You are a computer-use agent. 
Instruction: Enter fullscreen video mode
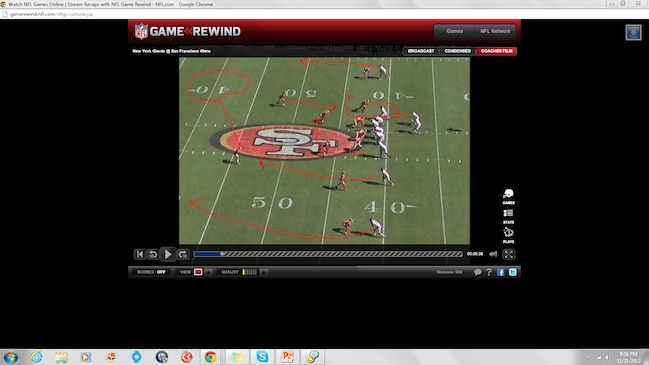click(509, 254)
